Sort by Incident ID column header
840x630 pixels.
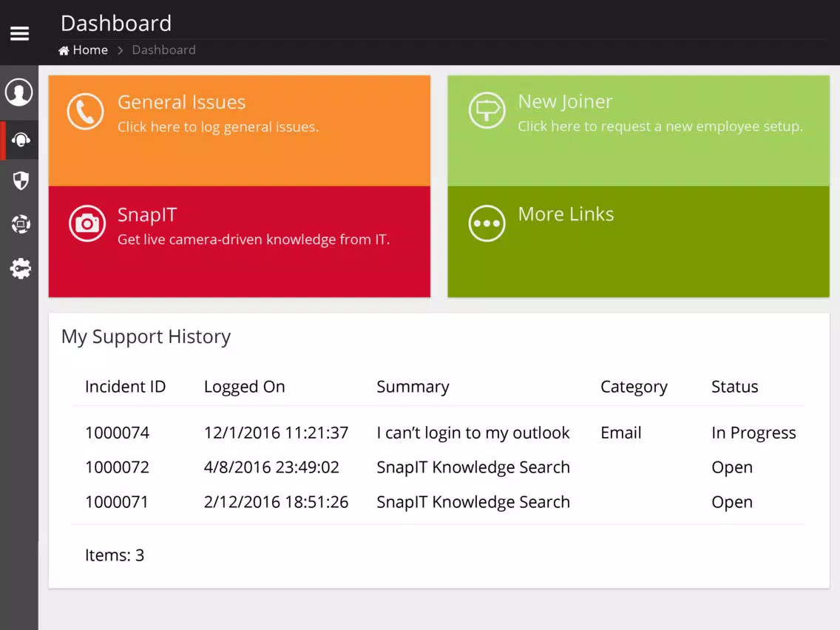click(126, 386)
